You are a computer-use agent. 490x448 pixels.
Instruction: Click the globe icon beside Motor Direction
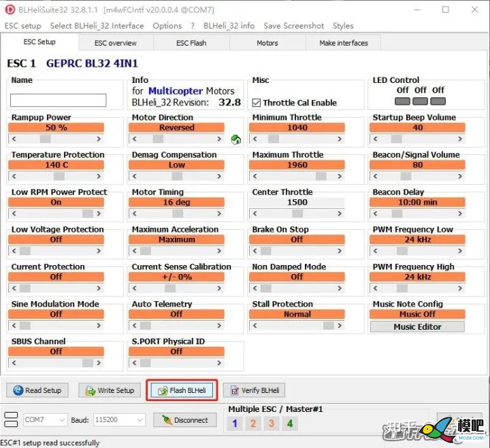[236, 139]
